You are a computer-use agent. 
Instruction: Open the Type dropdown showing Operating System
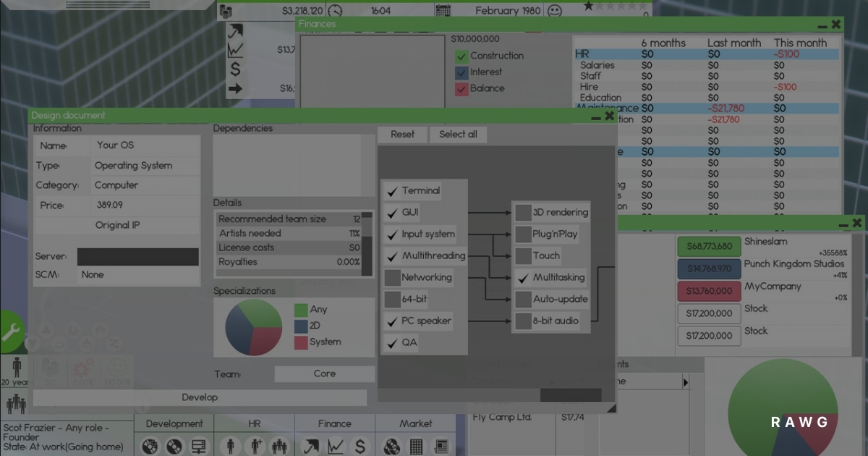(x=145, y=166)
